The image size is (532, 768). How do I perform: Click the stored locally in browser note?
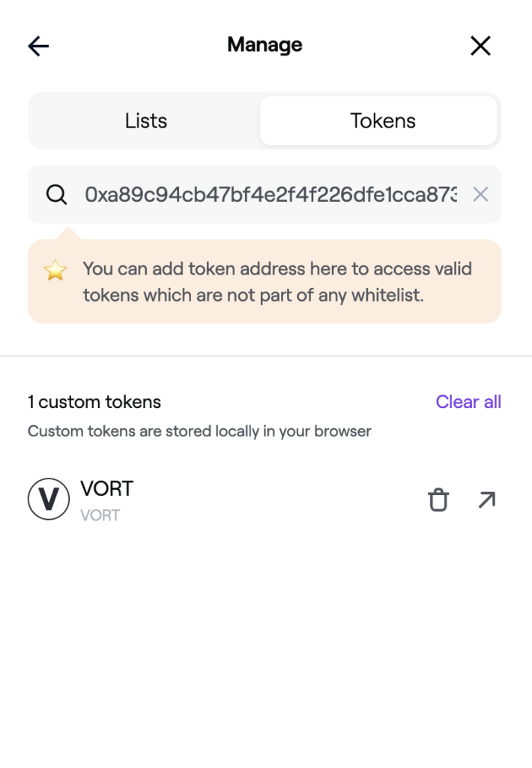tap(199, 431)
